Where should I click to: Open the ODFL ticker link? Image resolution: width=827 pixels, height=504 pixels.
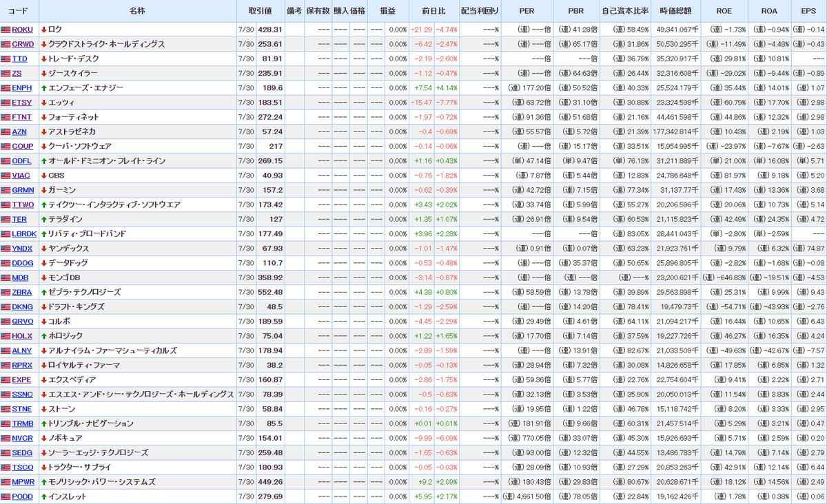[x=21, y=161]
